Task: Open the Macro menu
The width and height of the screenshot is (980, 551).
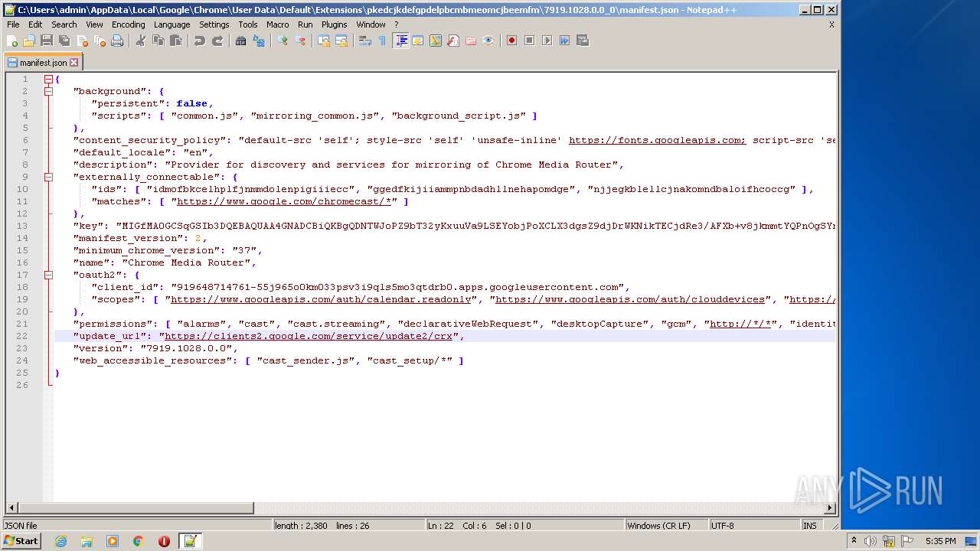Action: (277, 24)
